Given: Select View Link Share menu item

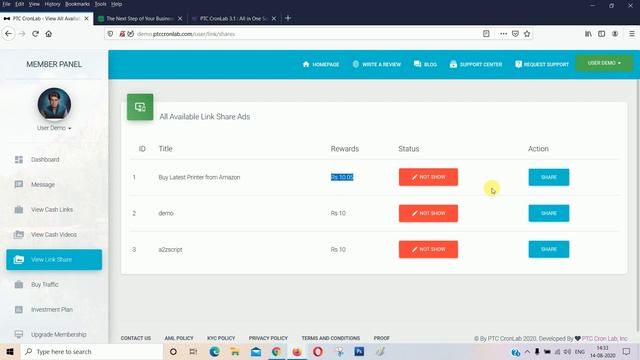Looking at the screenshot, I should (54, 260).
